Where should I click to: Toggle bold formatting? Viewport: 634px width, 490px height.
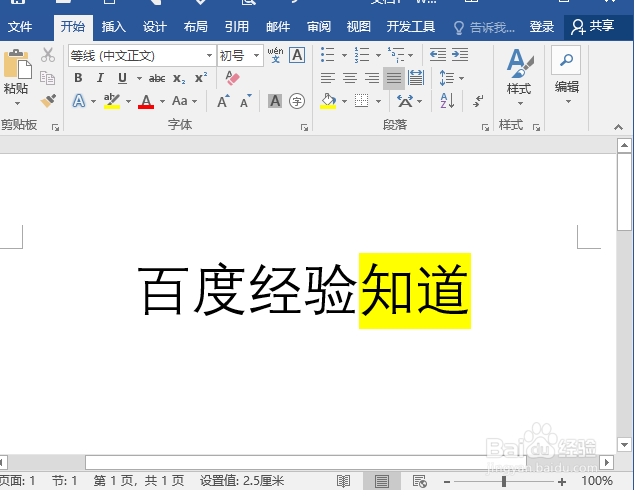(x=78, y=78)
